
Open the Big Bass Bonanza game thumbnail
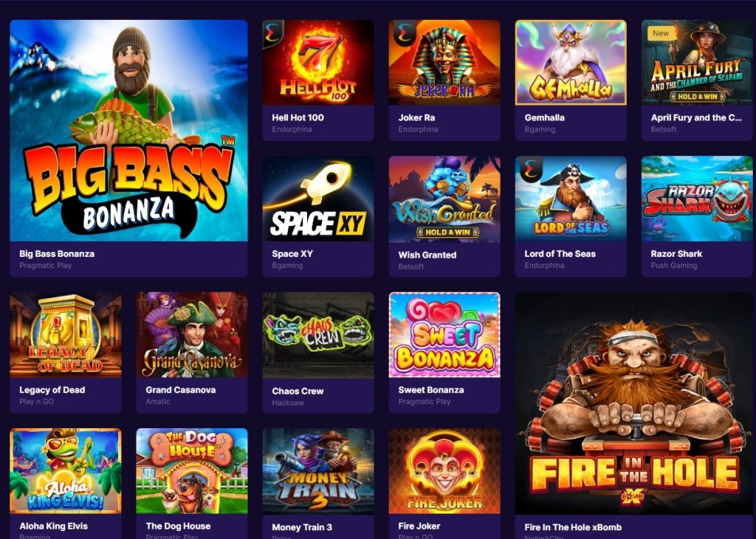(x=128, y=130)
